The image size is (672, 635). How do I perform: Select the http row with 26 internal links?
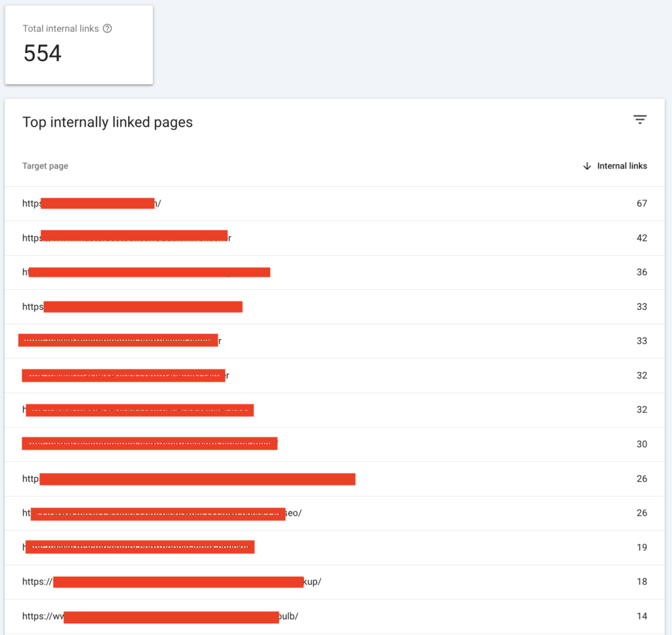(x=190, y=479)
